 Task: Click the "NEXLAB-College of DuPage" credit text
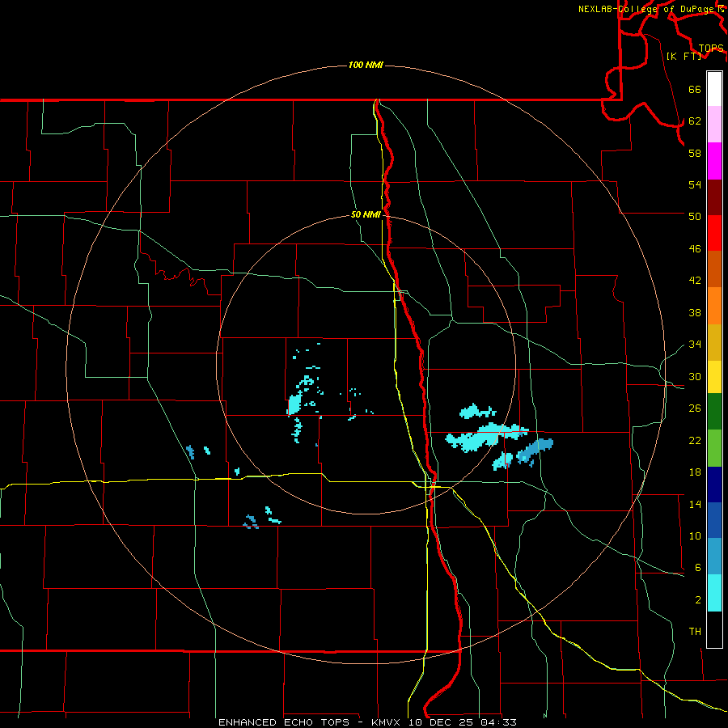pos(645,9)
